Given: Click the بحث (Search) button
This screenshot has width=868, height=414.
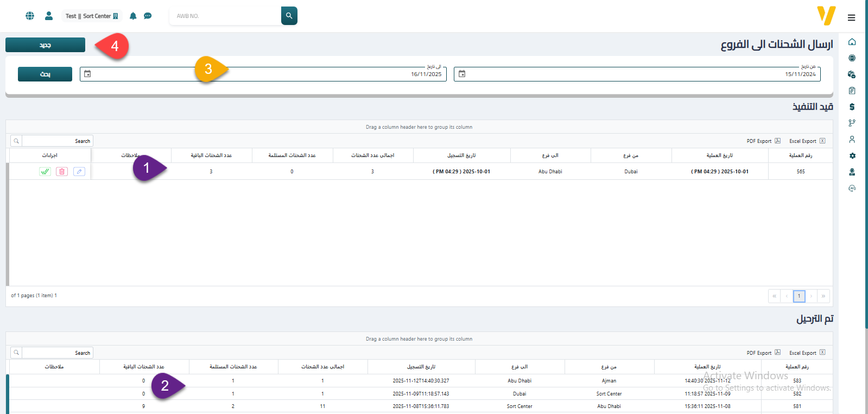Looking at the screenshot, I should pyautogui.click(x=45, y=74).
